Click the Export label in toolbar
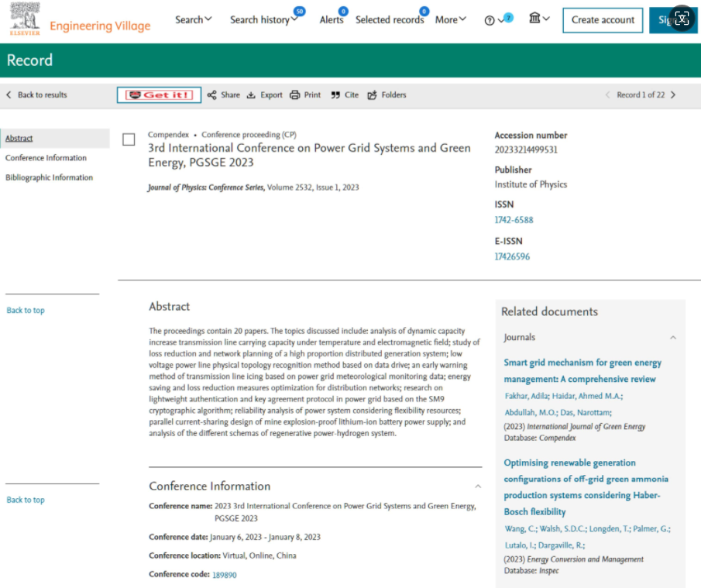701x588 pixels. pos(271,95)
